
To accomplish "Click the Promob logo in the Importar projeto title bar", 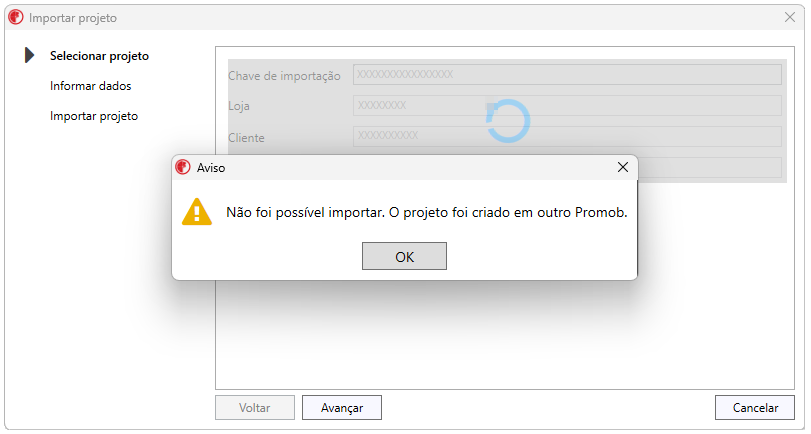I will pos(16,18).
